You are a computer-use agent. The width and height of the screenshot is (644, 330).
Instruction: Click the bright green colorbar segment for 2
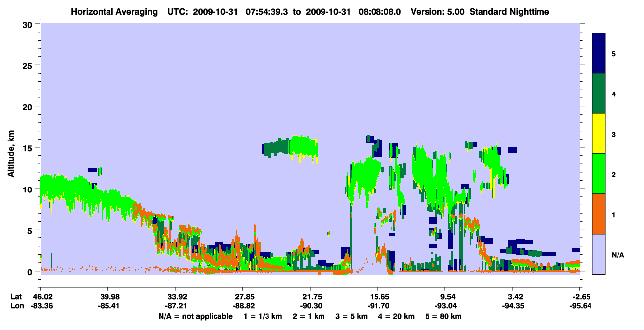599,174
